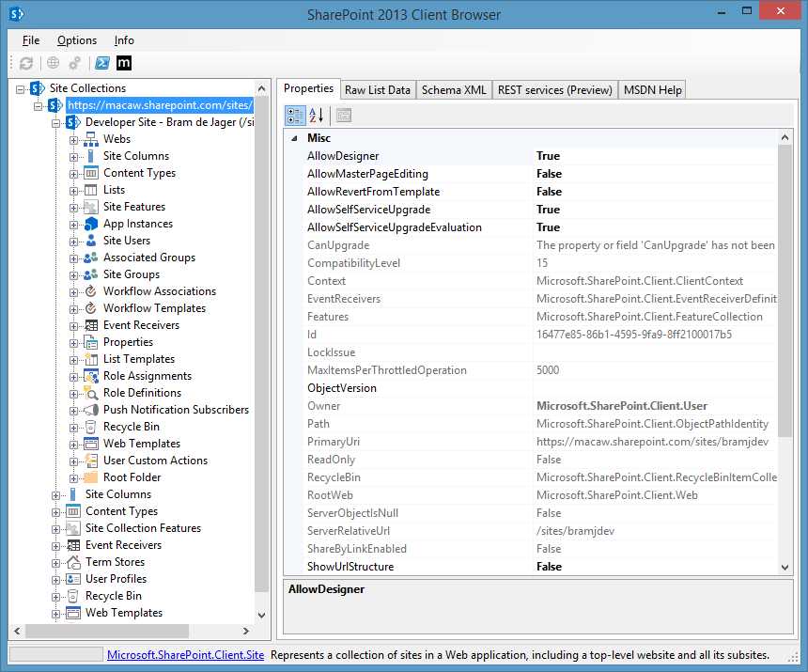Viewport: 808px width, 672px height.
Task: Expand the Site Features node
Action: point(73,209)
